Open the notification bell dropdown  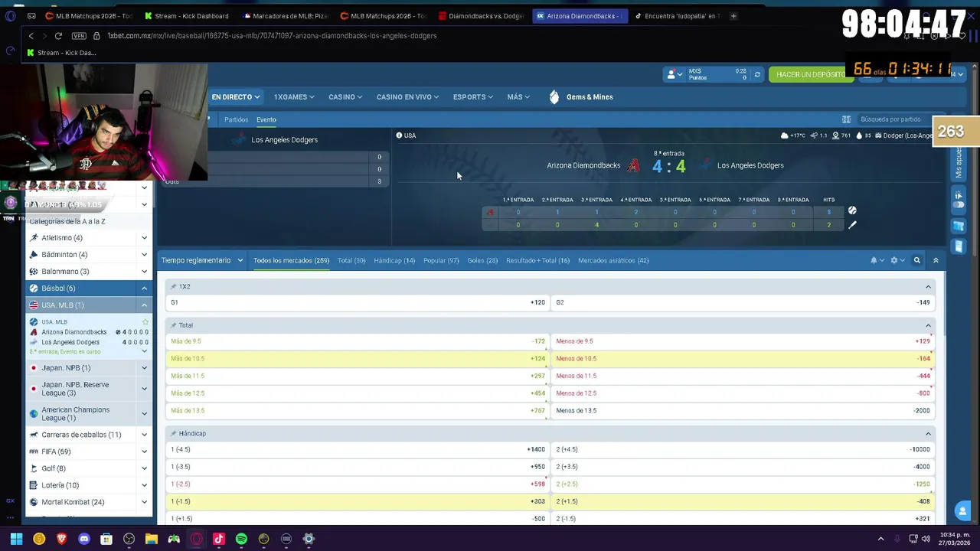pyautogui.click(x=877, y=260)
